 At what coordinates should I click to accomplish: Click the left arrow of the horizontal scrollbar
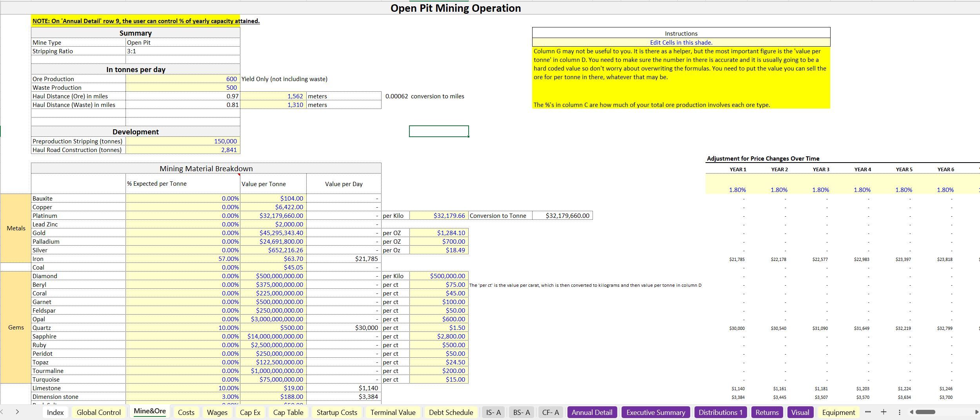click(x=911, y=412)
